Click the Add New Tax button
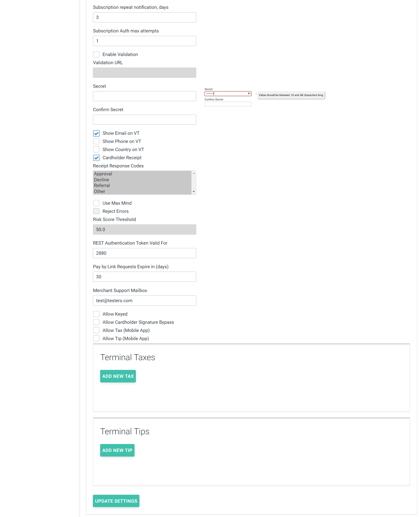The height and width of the screenshot is (517, 420). pos(118,376)
